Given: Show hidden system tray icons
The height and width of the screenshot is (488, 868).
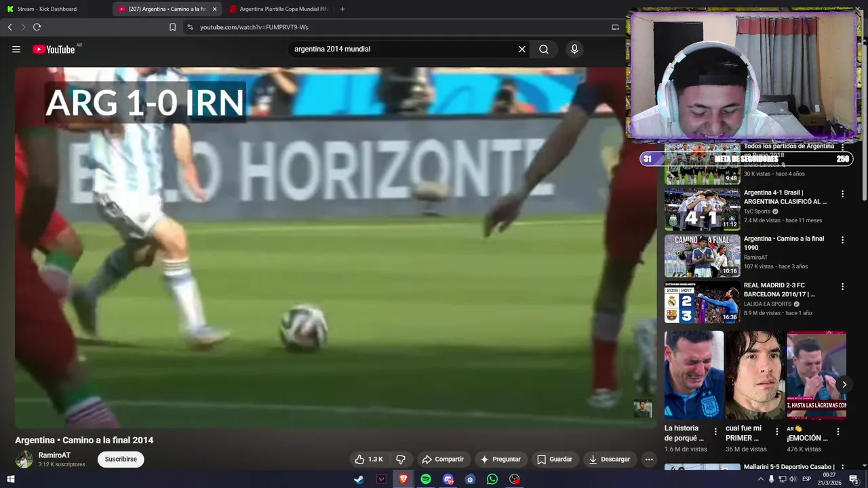Looking at the screenshot, I should pos(760,479).
